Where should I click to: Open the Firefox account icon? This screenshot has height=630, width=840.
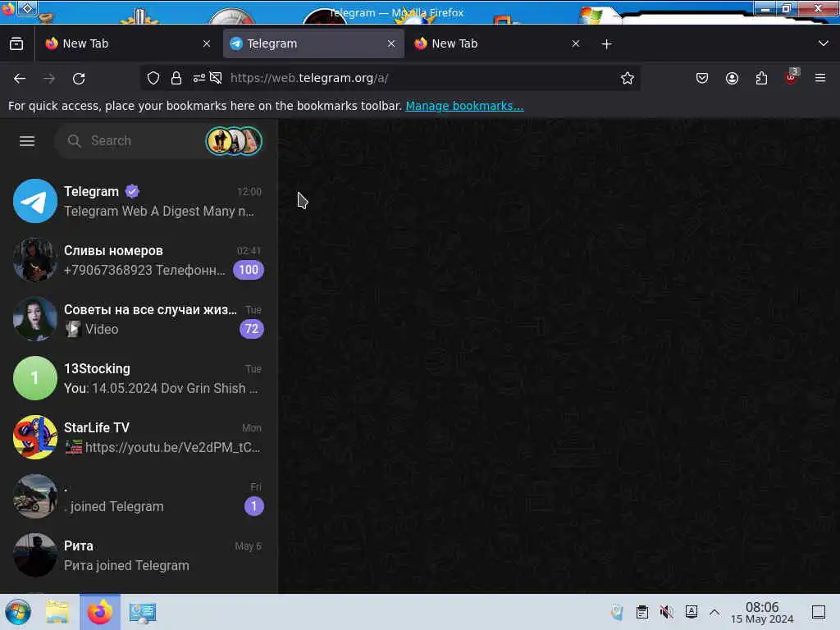click(x=732, y=78)
